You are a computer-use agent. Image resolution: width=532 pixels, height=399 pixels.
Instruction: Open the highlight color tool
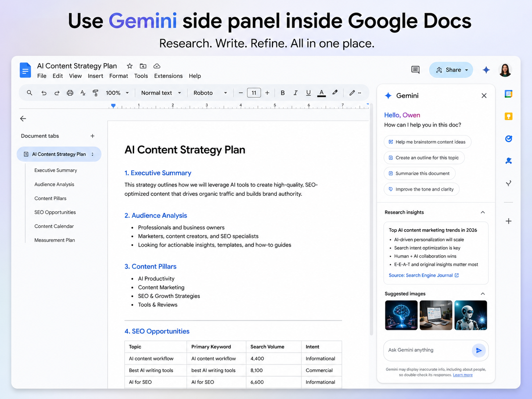click(335, 93)
